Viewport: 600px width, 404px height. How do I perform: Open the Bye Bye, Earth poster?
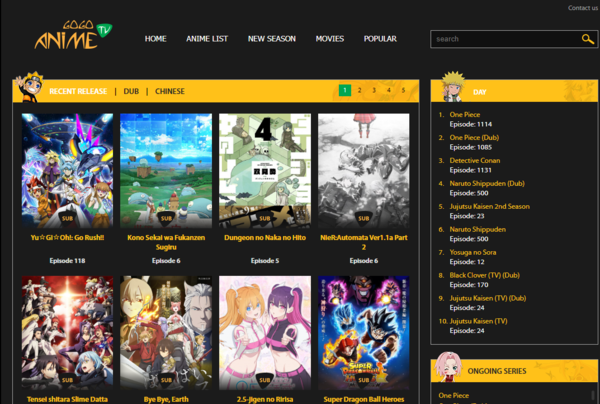coord(166,332)
